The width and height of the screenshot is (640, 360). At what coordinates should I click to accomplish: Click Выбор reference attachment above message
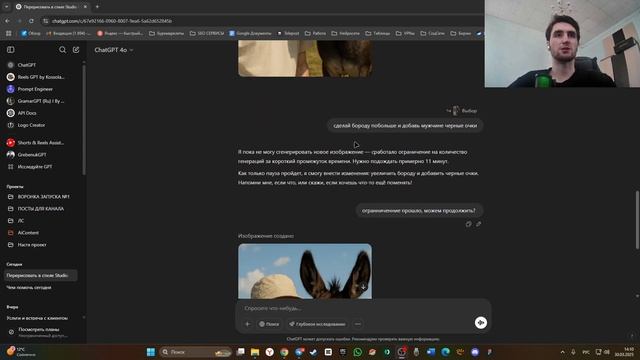pos(461,111)
